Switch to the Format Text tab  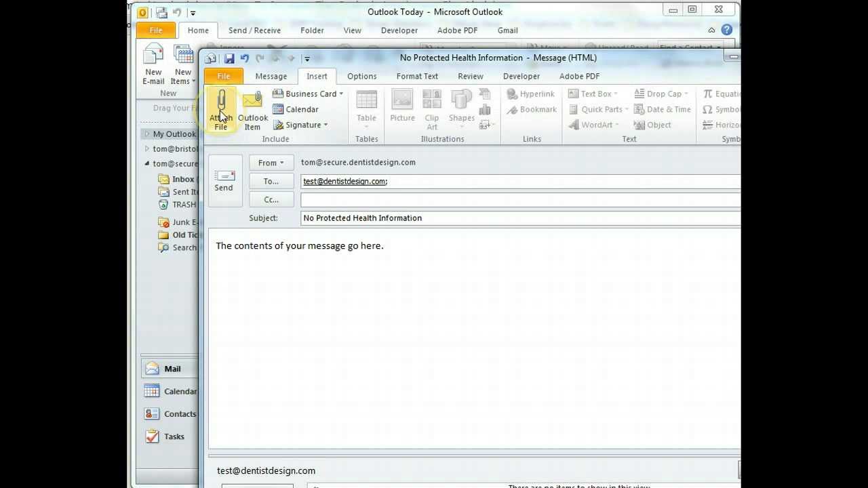(x=417, y=76)
